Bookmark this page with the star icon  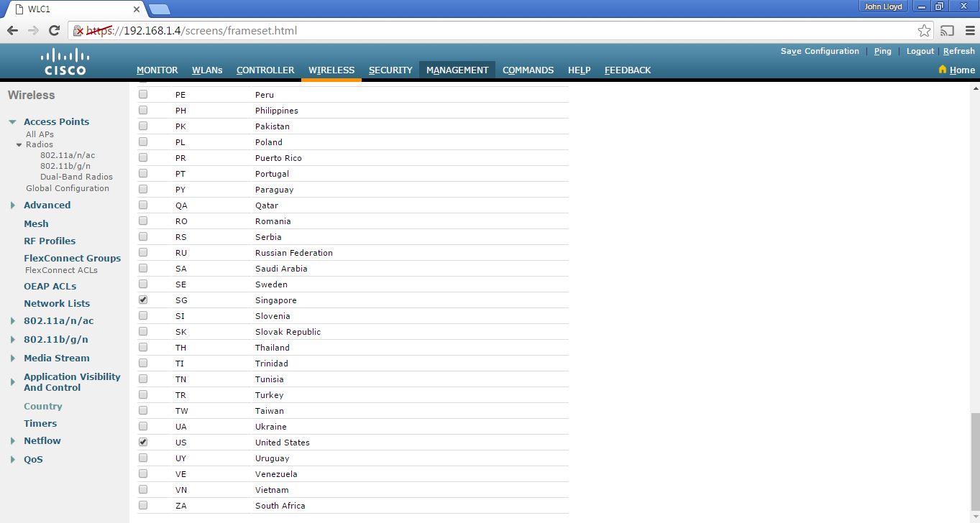pos(924,30)
